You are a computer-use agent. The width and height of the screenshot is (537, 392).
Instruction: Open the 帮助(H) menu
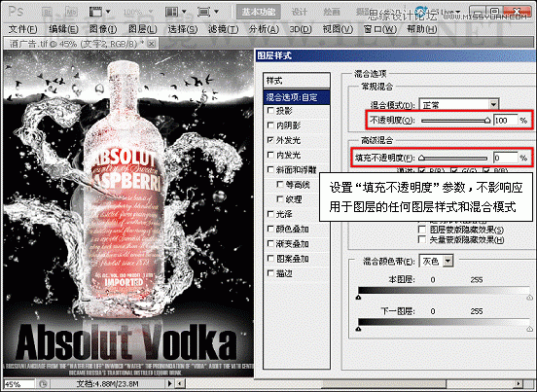(421, 29)
